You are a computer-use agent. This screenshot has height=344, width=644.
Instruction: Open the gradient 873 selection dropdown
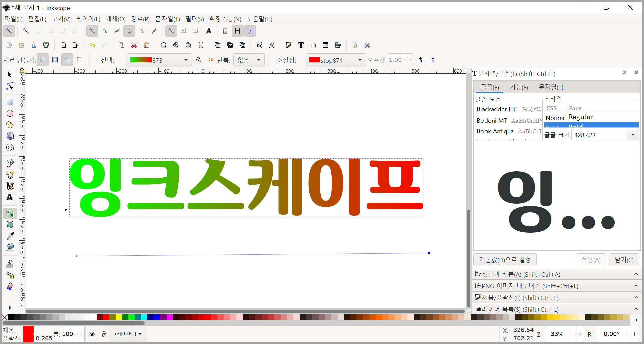point(159,60)
